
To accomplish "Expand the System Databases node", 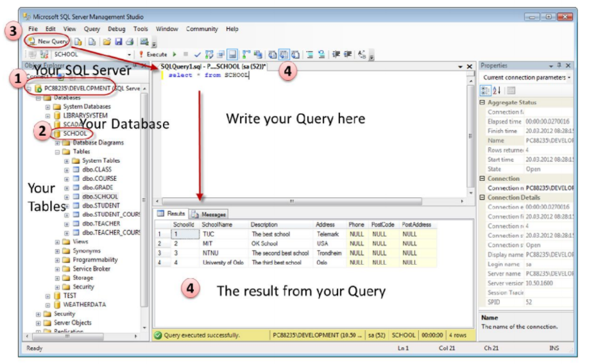I will 47,107.
